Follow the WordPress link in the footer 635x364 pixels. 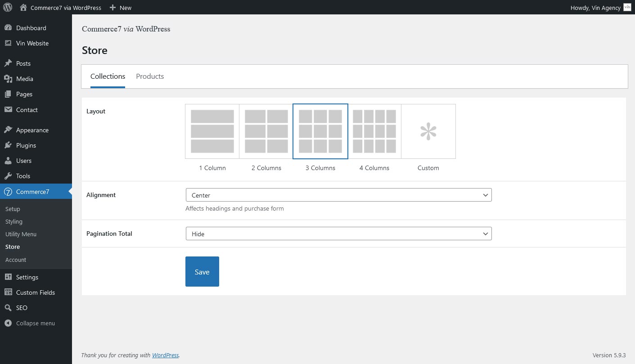pos(165,355)
